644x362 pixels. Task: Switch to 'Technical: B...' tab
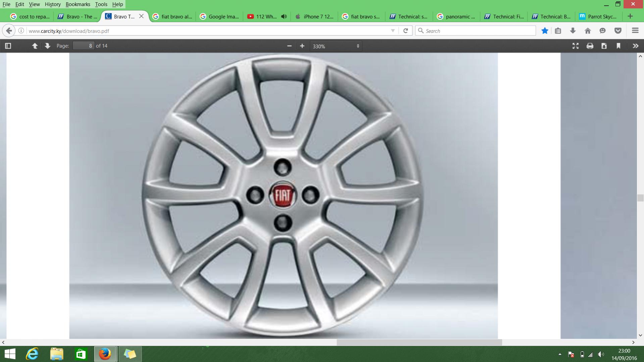point(551,16)
